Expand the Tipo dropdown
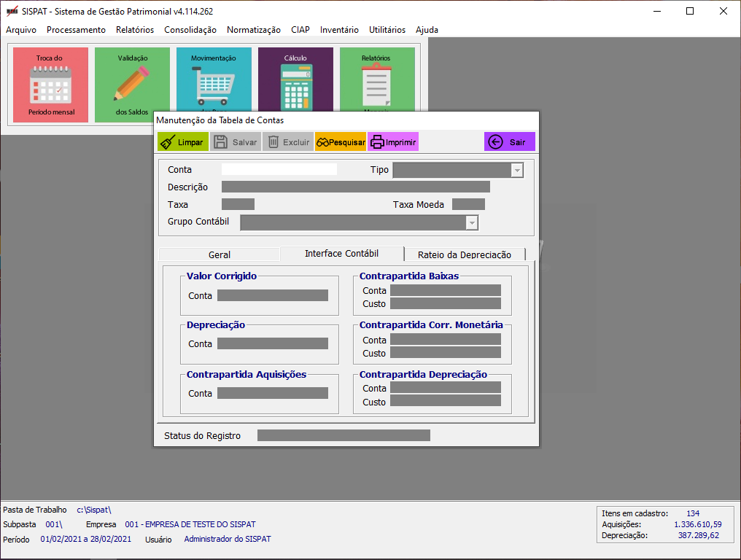This screenshot has height=560, width=741. tap(517, 170)
